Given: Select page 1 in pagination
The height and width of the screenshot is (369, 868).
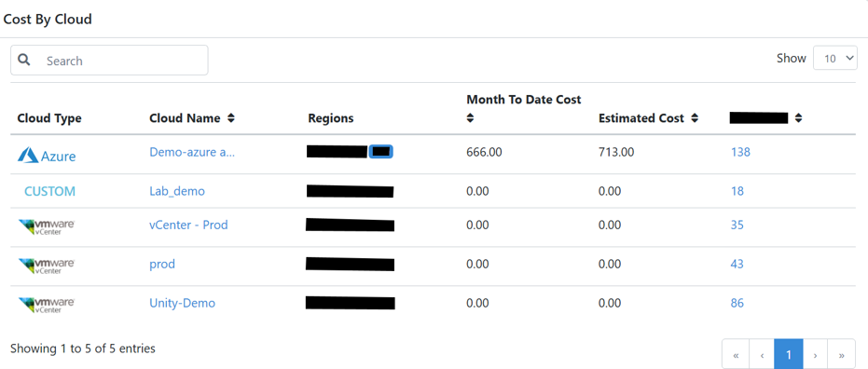Looking at the screenshot, I should pos(789,355).
